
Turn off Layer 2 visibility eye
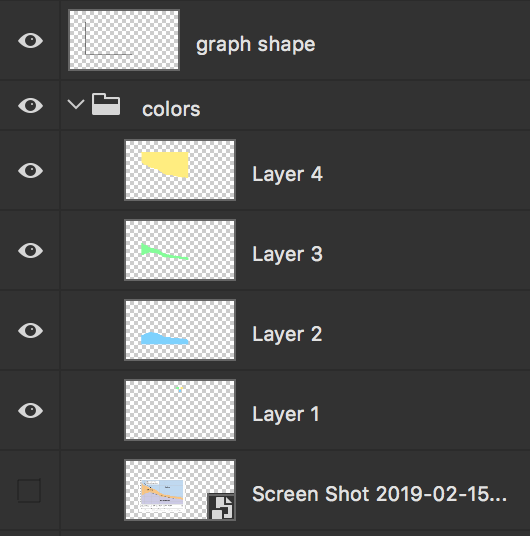click(x=30, y=330)
